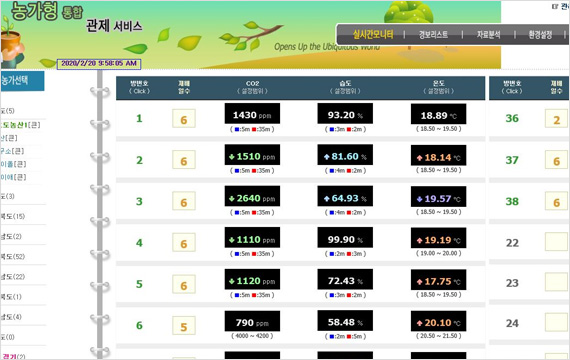
Task: Switch to the 경보리스트 menu
Action: pos(433,35)
